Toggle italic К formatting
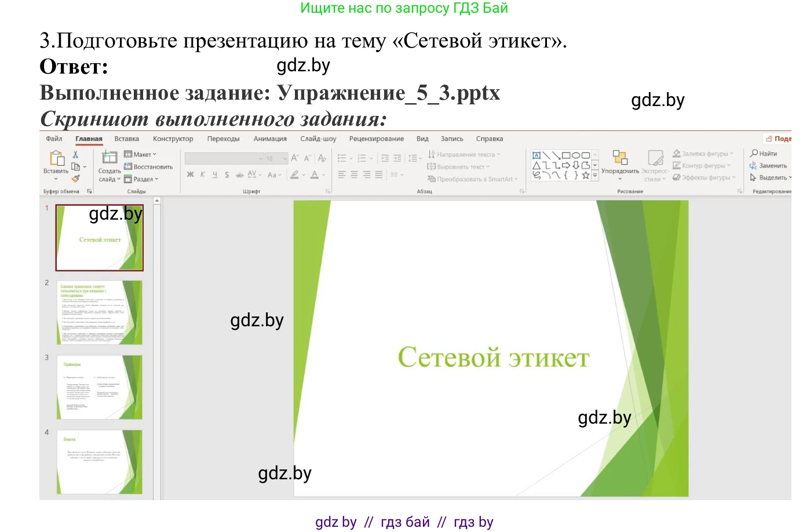Image resolution: width=810 pixels, height=532 pixels. [202, 174]
